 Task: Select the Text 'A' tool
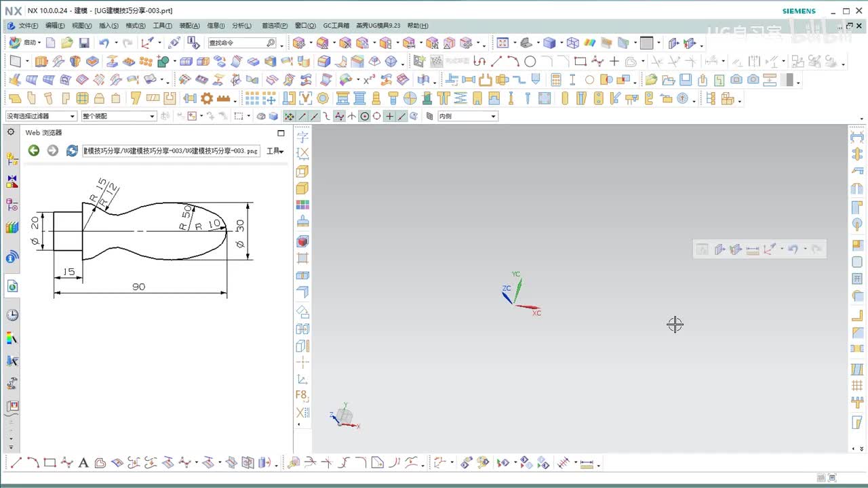[83, 463]
